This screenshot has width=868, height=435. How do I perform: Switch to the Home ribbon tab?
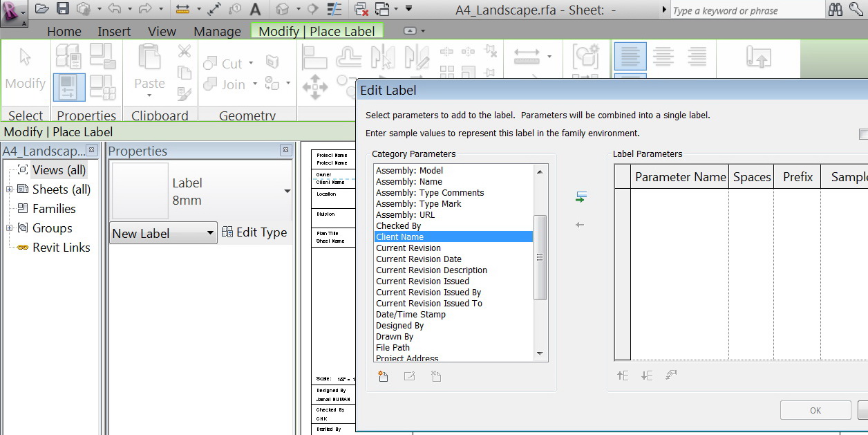(x=64, y=31)
